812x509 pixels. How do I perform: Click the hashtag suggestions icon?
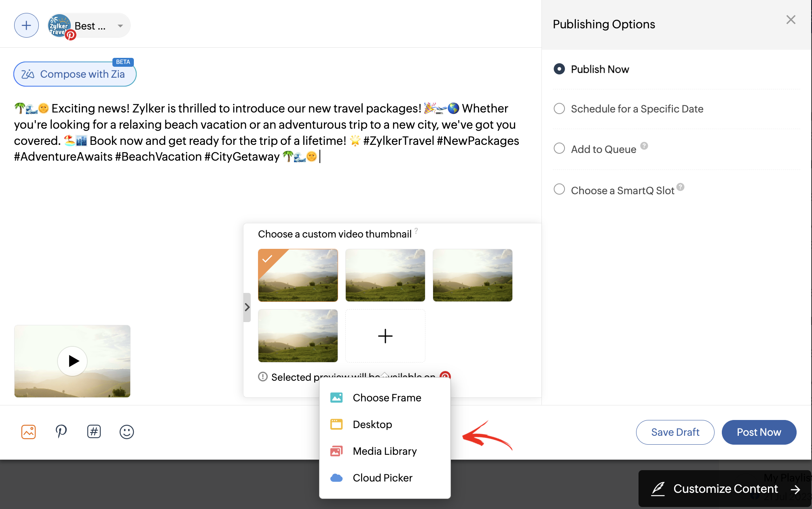pos(94,432)
